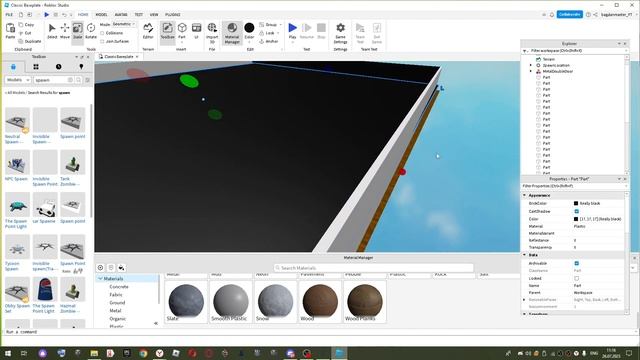Switch to the AVATAR ribbon tab
640x360 pixels.
[121, 15]
